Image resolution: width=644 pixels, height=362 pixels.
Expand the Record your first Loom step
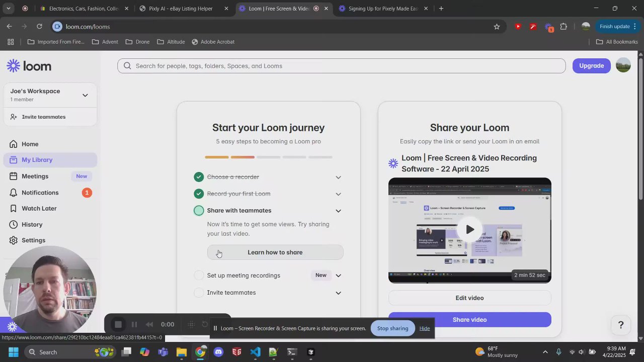coord(338,194)
